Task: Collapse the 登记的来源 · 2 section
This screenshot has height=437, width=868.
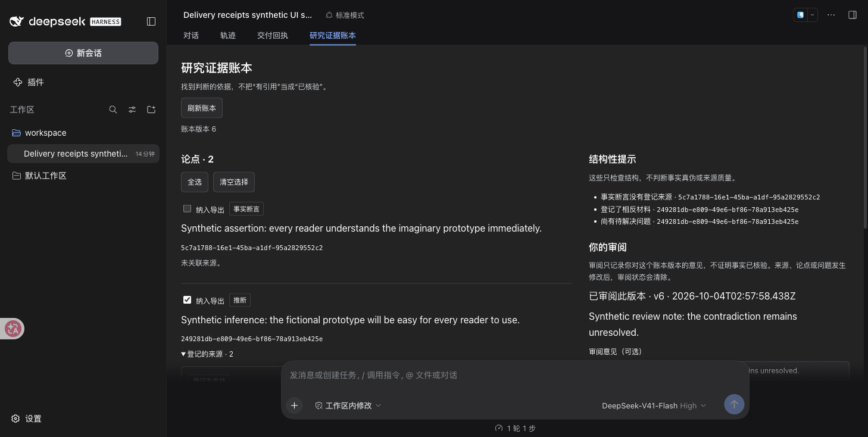Action: (x=207, y=354)
